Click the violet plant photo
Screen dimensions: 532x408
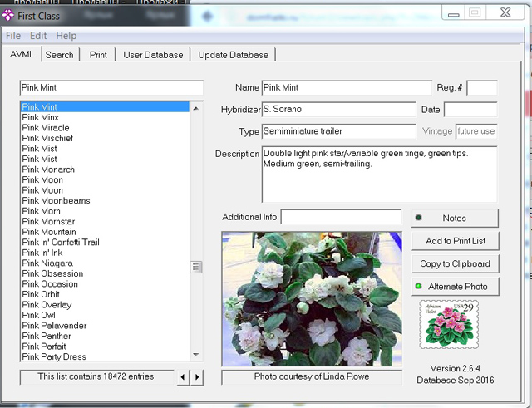click(x=312, y=299)
